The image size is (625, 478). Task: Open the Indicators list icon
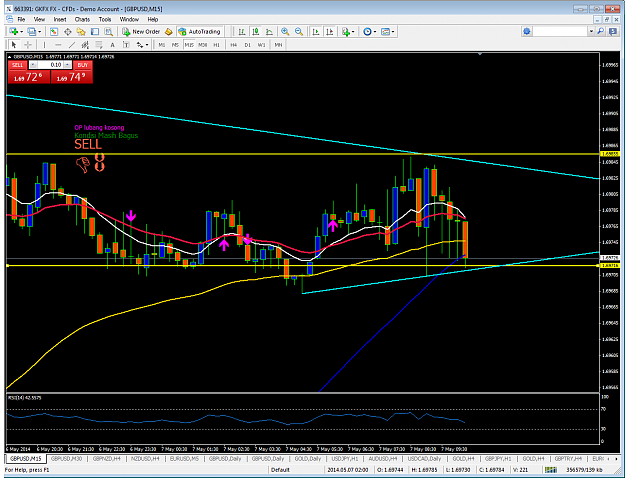(345, 31)
